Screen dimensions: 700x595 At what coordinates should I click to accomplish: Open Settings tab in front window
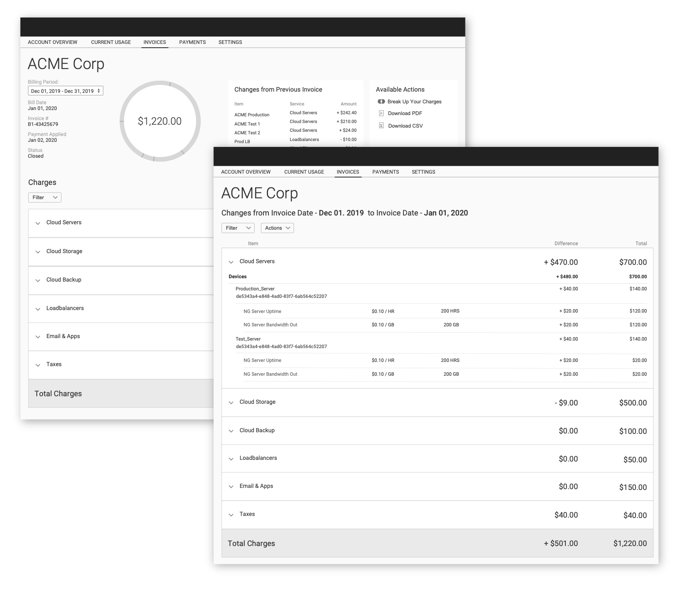pyautogui.click(x=423, y=172)
